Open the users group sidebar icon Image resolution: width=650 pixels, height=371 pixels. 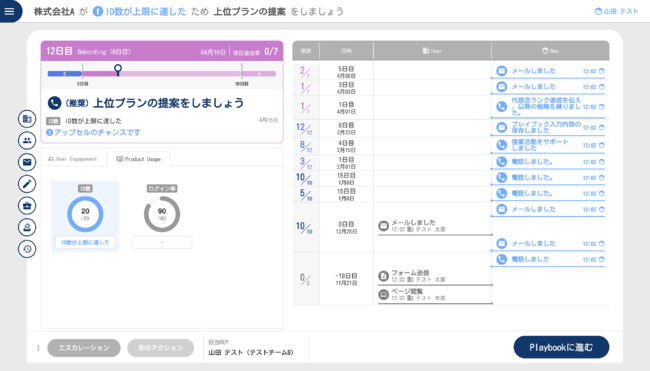(x=27, y=141)
